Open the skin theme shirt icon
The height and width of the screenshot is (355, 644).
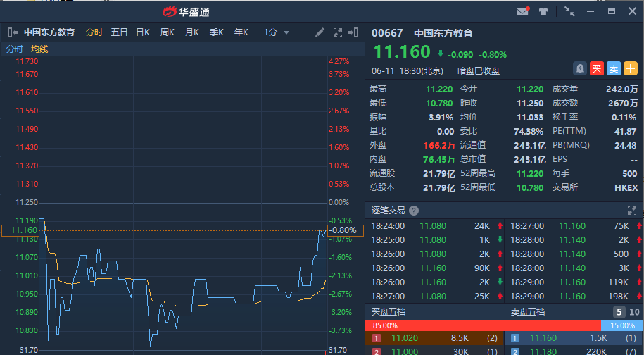point(543,11)
